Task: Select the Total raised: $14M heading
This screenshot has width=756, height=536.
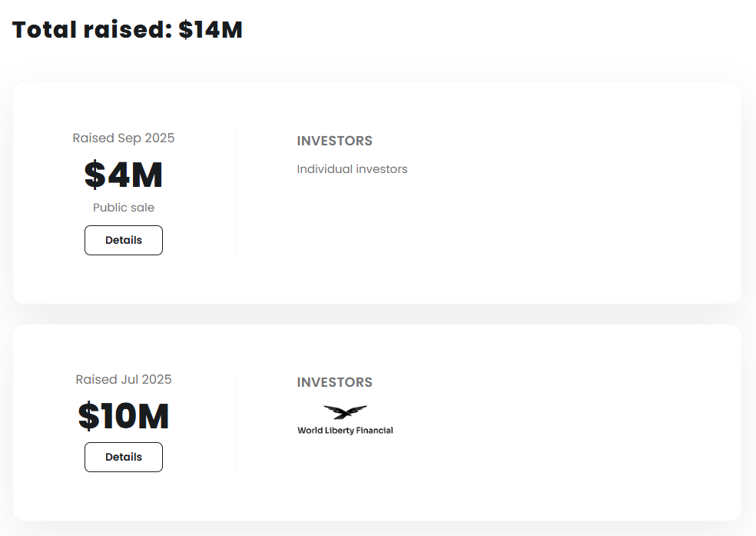Action: point(128,30)
